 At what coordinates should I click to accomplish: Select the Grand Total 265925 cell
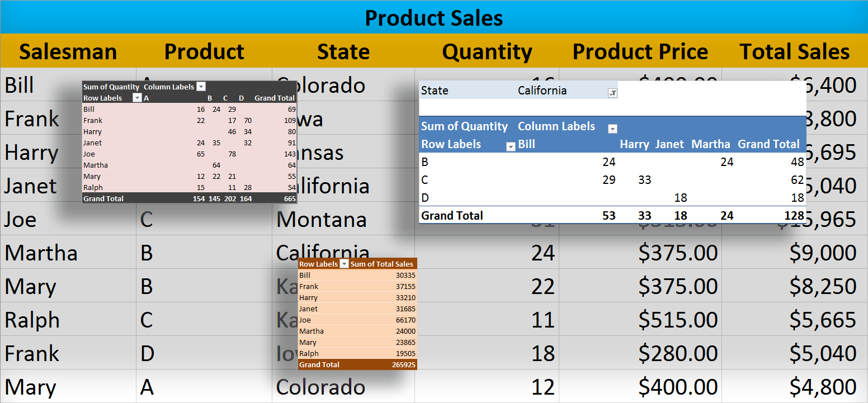401,364
